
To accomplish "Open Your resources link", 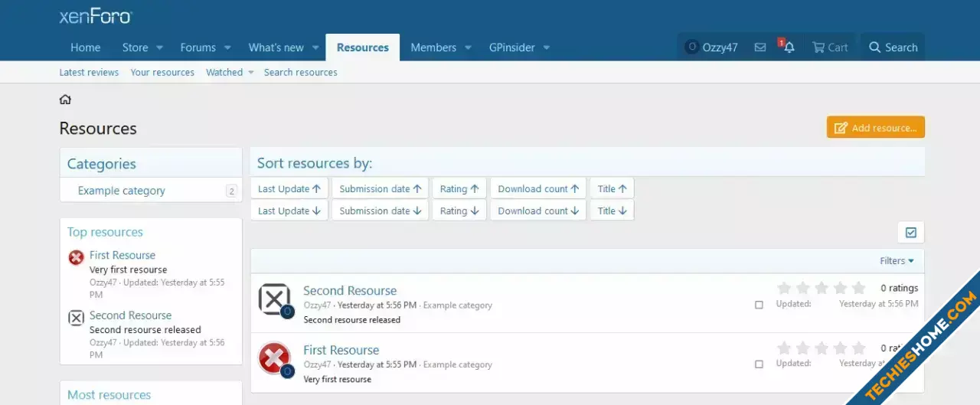I will 162,73.
